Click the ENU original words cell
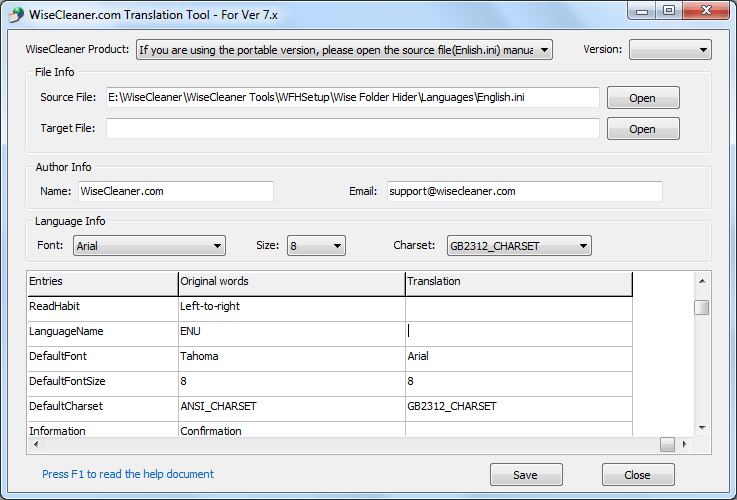Viewport: 737px width, 500px height. tap(292, 334)
